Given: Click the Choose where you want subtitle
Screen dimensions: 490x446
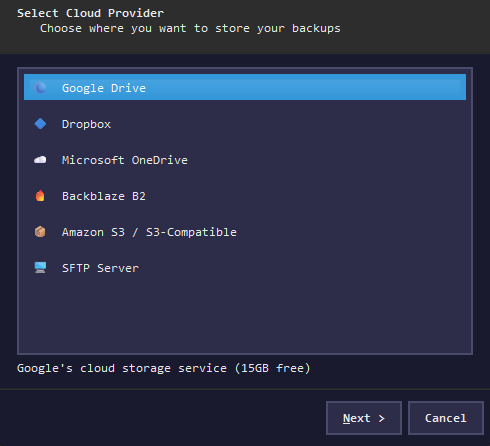Looking at the screenshot, I should pyautogui.click(x=190, y=28).
